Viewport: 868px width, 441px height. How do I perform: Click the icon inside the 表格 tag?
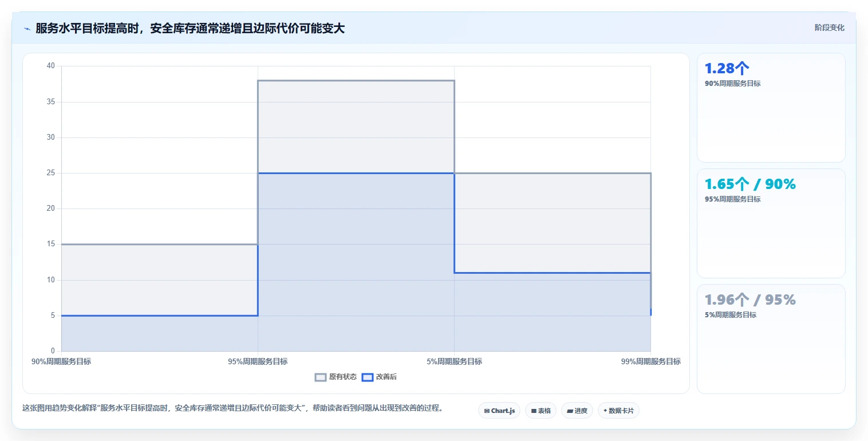click(x=534, y=411)
